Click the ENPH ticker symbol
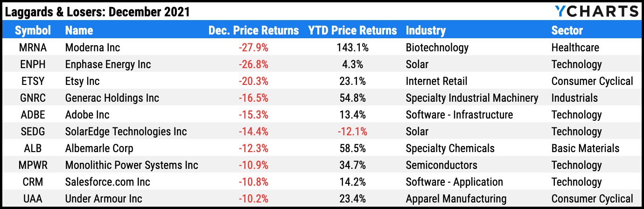This screenshot has height=209, width=644. click(33, 64)
